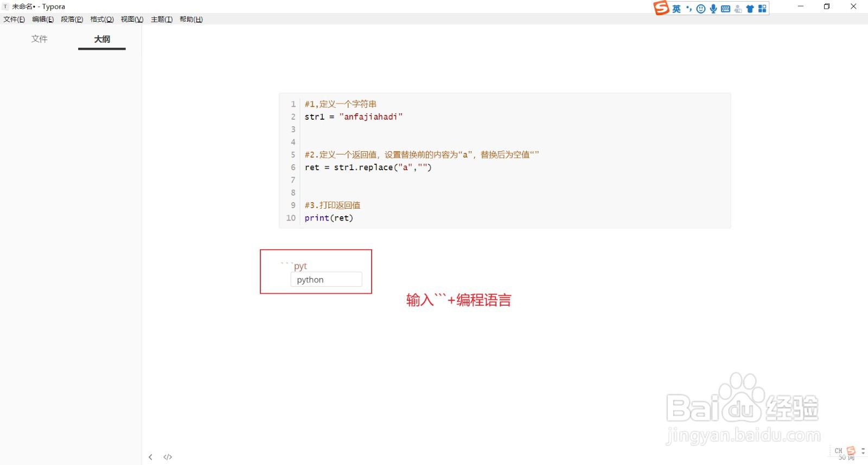Viewport: 868px width, 465px height.
Task: Switch to the 大纲 sidebar tab
Action: [102, 39]
